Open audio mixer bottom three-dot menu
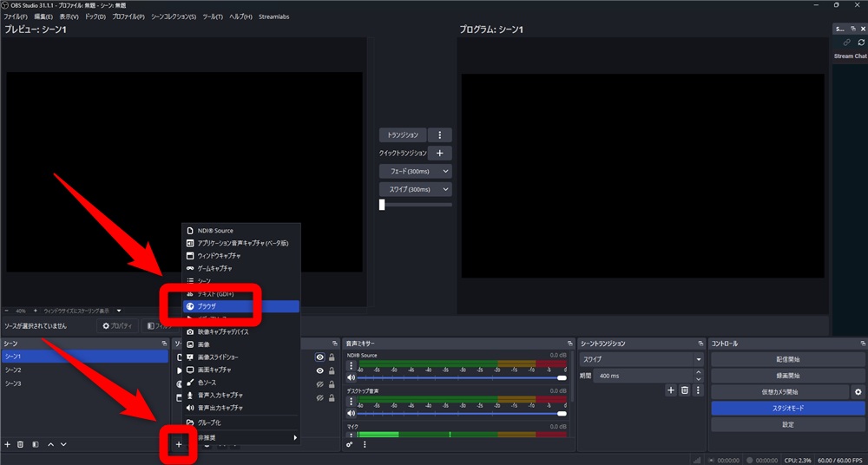Image resolution: width=868 pixels, height=465 pixels. [365, 444]
